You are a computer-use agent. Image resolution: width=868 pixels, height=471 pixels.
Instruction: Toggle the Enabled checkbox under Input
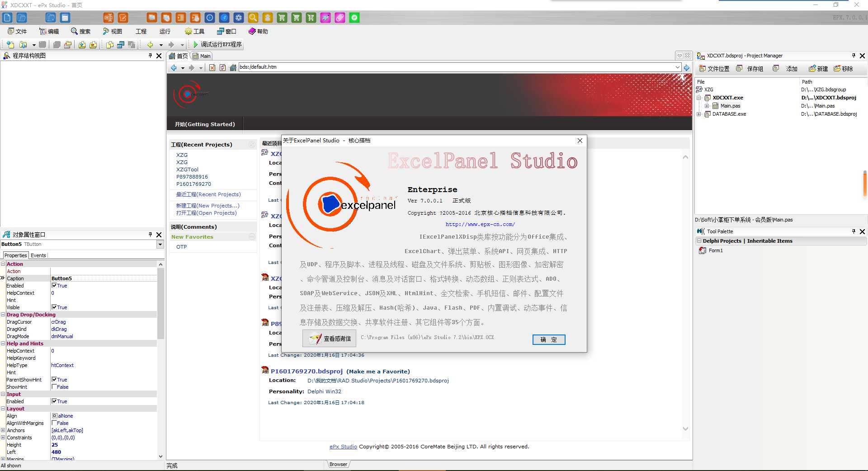54,401
